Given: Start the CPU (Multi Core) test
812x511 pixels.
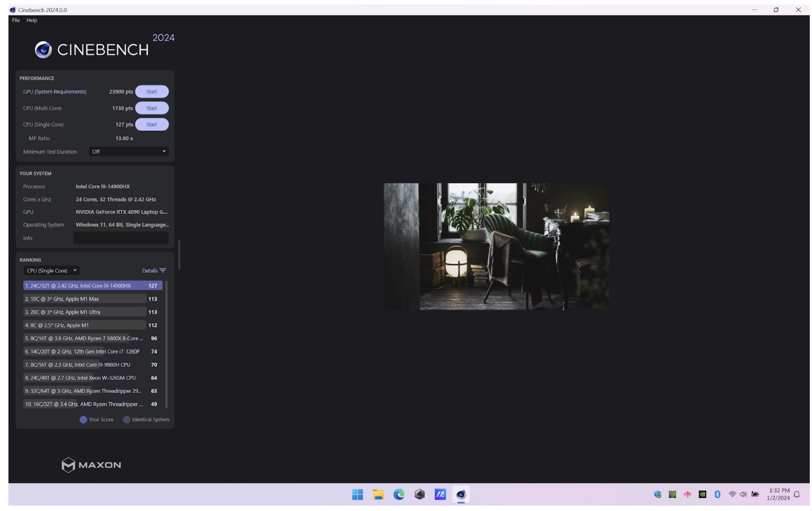Looking at the screenshot, I should tap(152, 108).
